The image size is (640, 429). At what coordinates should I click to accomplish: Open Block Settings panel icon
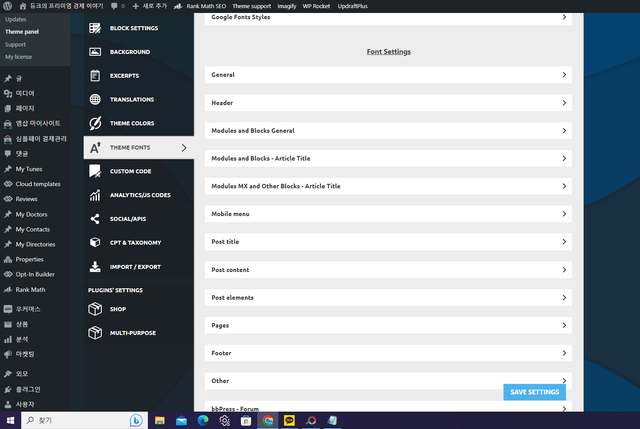coord(95,28)
